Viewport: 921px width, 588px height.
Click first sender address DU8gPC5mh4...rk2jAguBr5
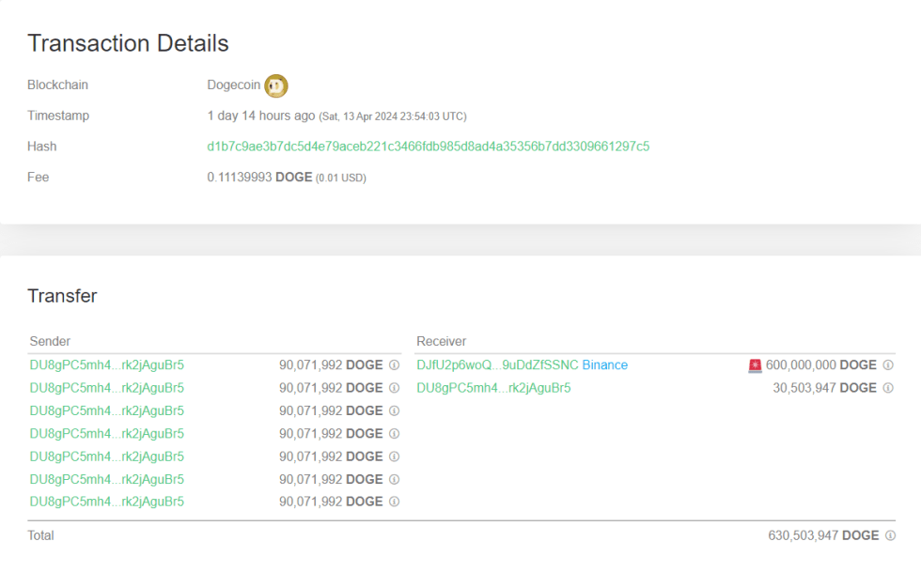pyautogui.click(x=106, y=364)
